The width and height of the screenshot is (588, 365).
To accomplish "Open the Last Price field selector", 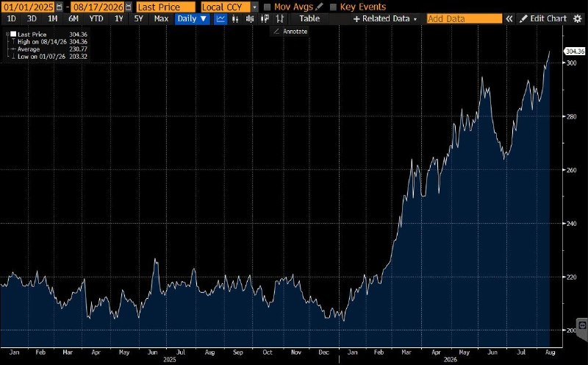I will point(166,7).
